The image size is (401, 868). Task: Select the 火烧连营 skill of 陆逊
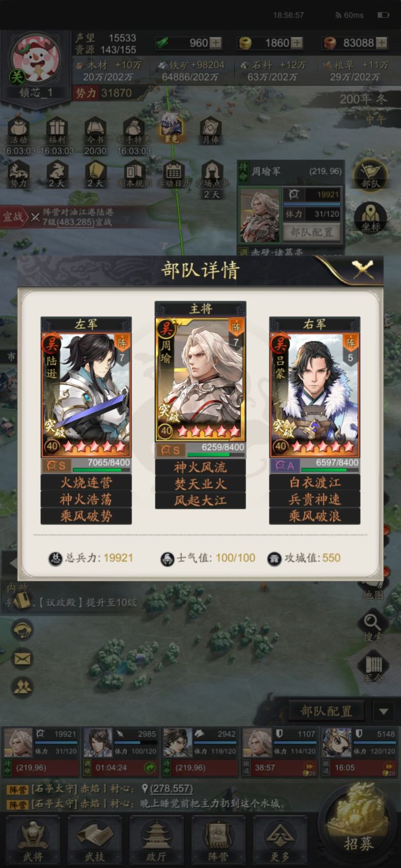86,482
